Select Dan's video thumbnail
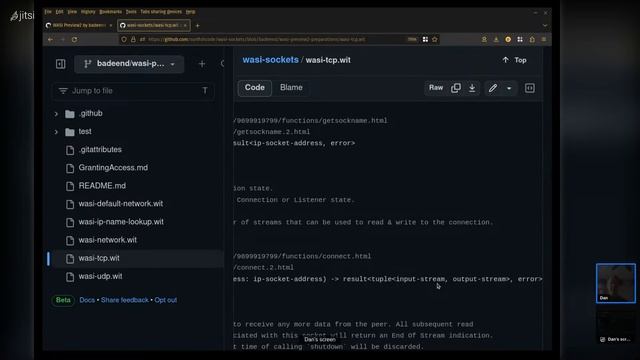Image resolution: width=640 pixels, height=360 pixels. [616, 283]
